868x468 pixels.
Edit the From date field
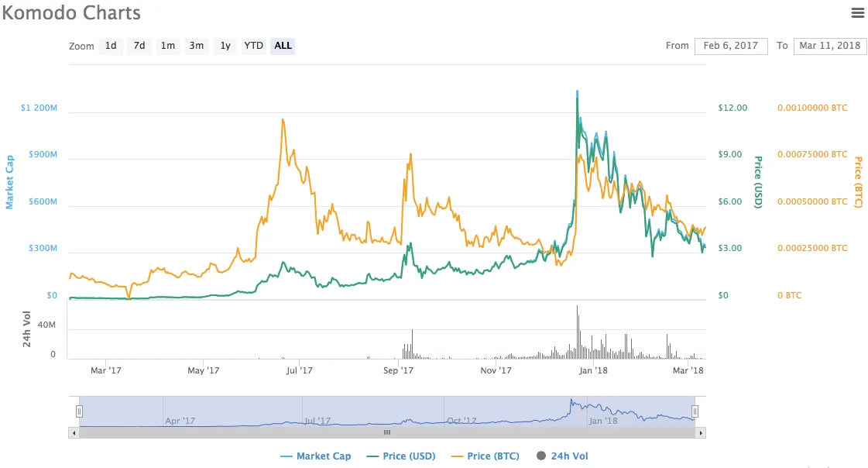731,46
